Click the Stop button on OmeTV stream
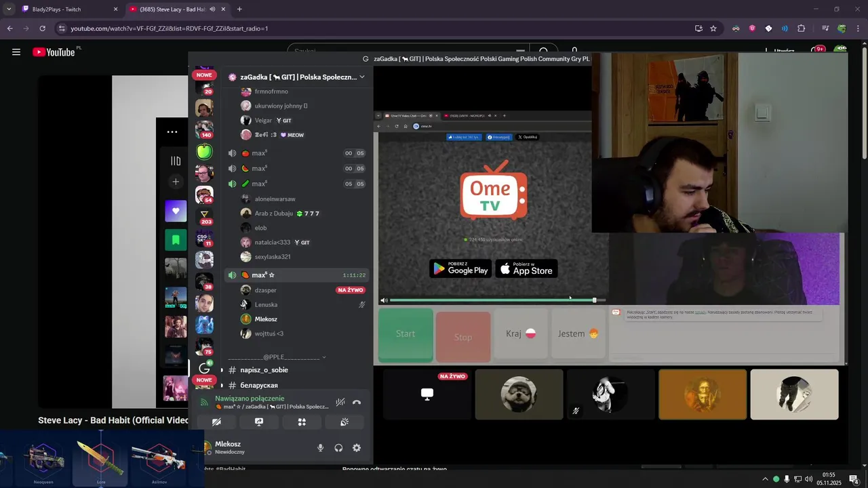 pos(463,337)
